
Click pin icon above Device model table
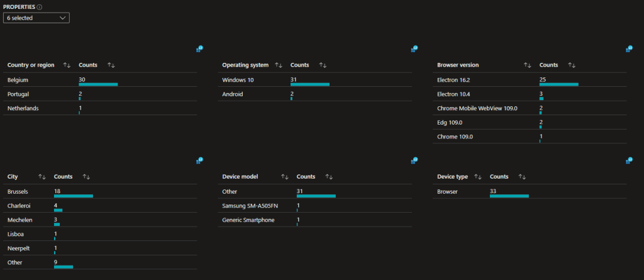(x=414, y=160)
